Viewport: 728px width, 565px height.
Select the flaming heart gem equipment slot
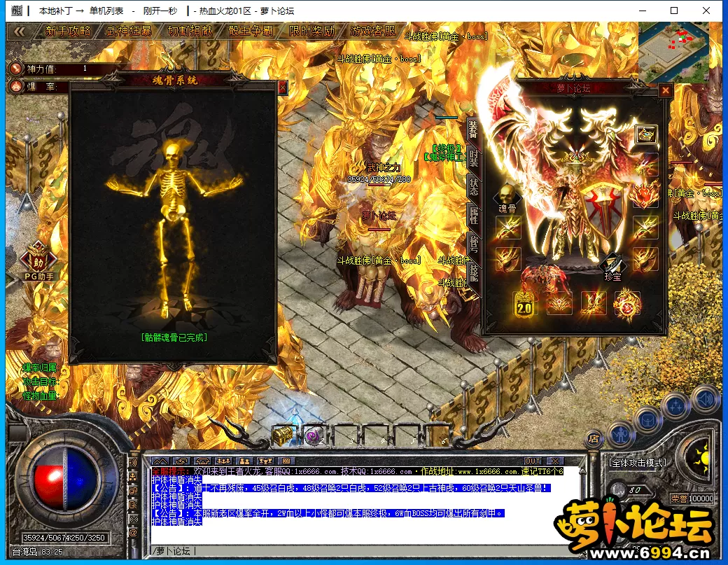[x=645, y=195]
